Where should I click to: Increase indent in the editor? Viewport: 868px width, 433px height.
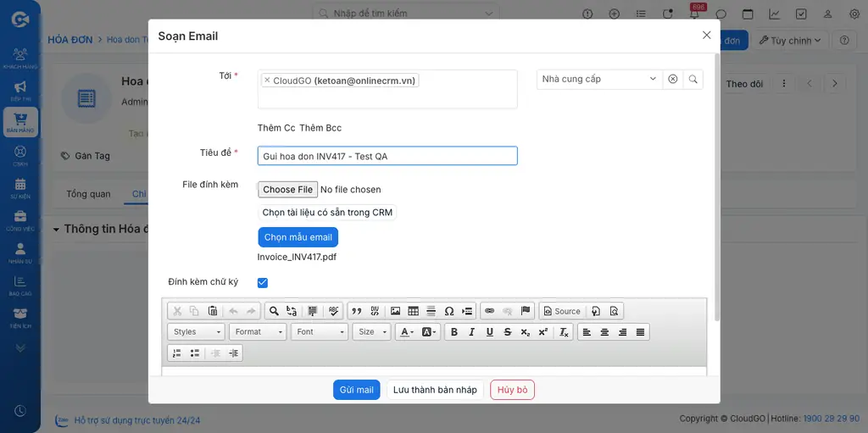(234, 353)
